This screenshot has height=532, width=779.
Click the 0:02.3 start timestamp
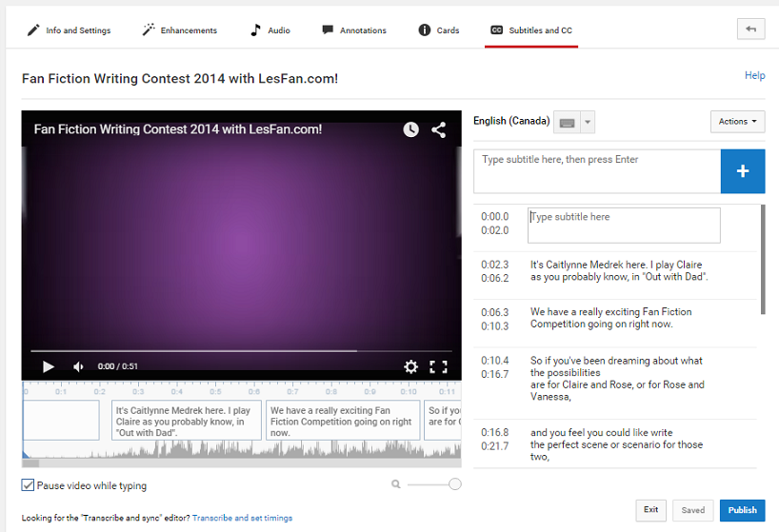pos(495,265)
